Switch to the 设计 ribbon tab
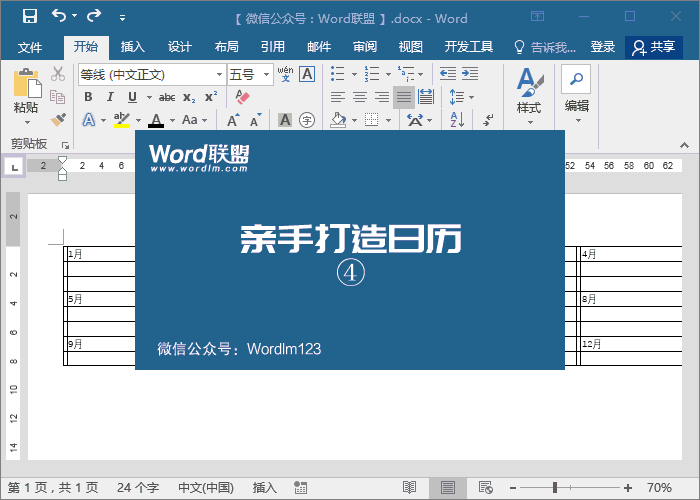 (180, 46)
